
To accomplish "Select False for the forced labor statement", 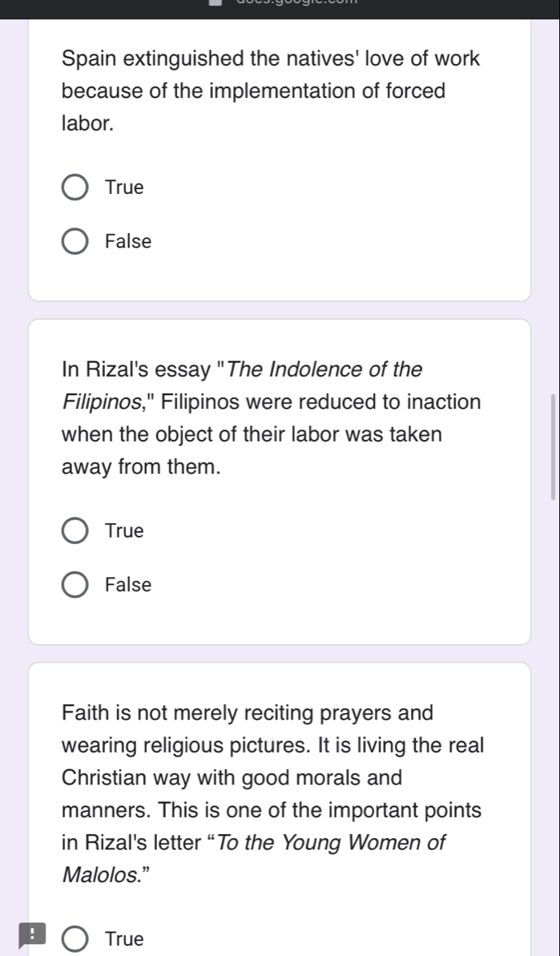I will click(x=76, y=241).
